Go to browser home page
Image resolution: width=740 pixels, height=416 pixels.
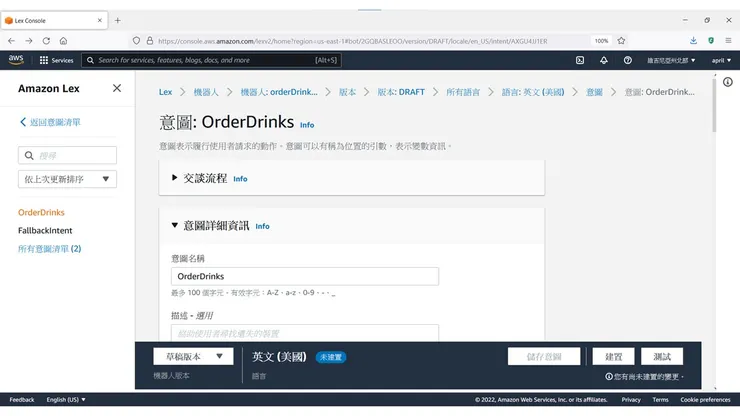[x=63, y=41]
